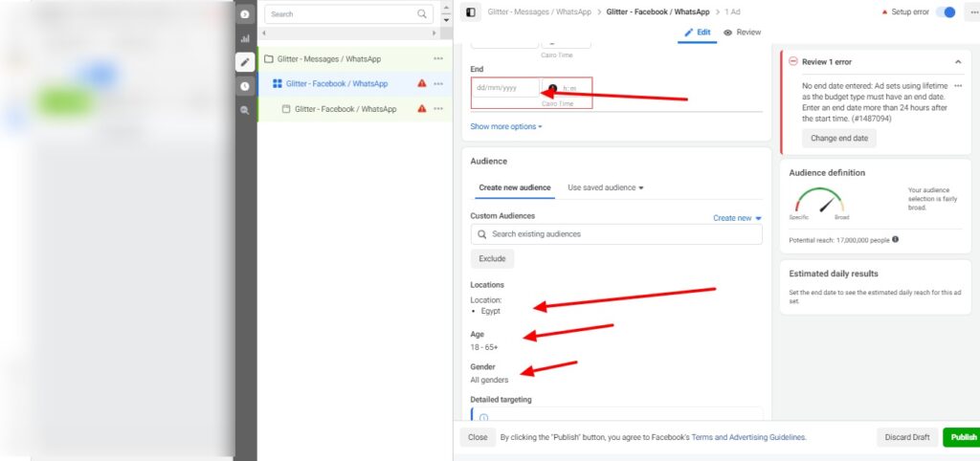Viewport: 980px width, 461px height.
Task: Open the Create new dropdown for Custom Audiences
Action: (x=738, y=218)
